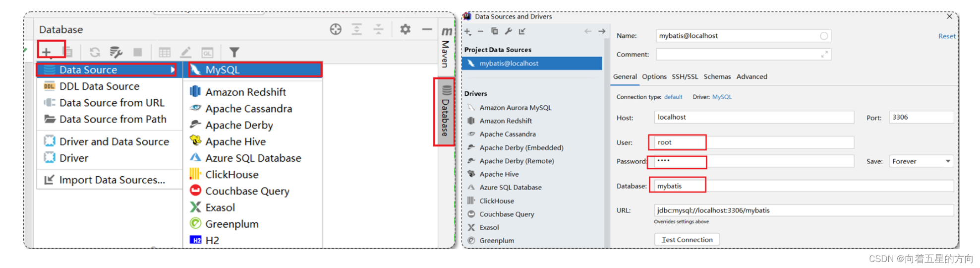980x268 pixels.
Task: Choose the Driver menu entry
Action: [x=110, y=158]
